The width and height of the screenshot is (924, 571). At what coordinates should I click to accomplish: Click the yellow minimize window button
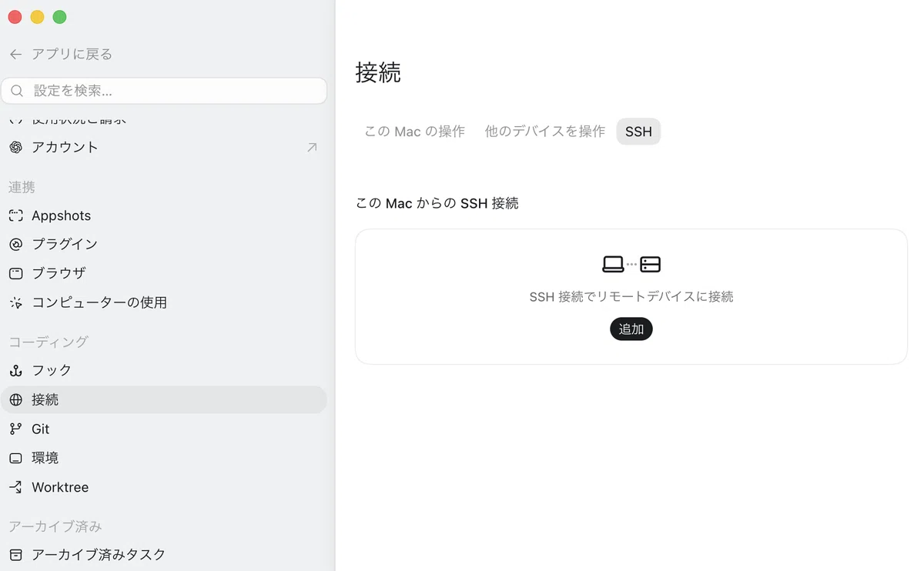tap(37, 17)
